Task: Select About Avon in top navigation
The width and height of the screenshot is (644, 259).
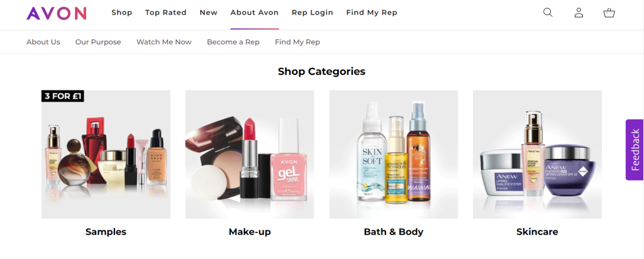Action: pos(255,13)
